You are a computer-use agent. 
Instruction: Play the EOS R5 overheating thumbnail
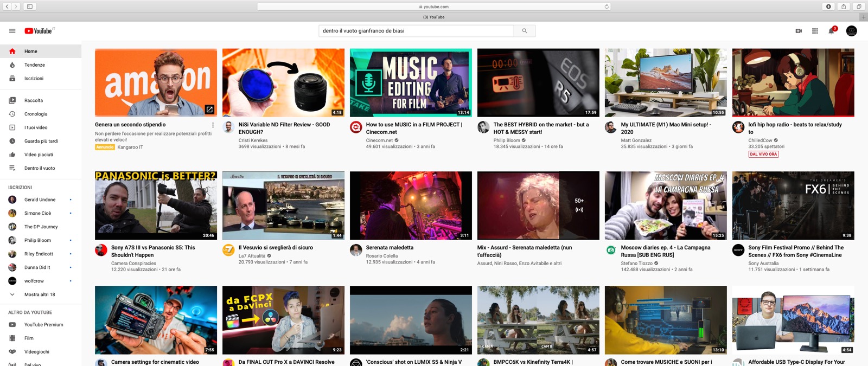point(538,83)
